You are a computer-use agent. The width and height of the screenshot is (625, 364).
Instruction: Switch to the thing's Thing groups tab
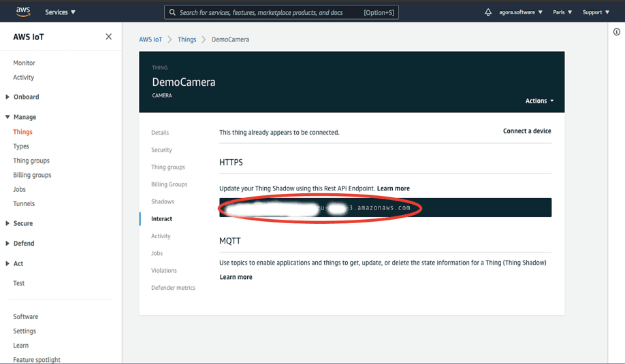tap(167, 167)
